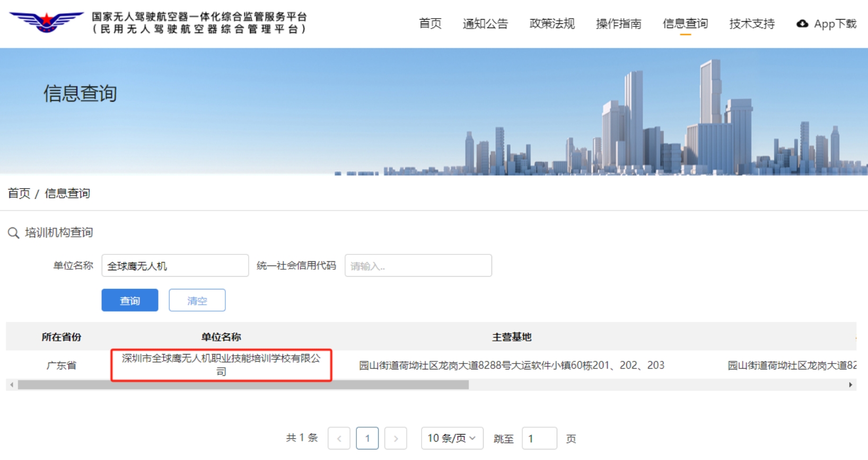This screenshot has width=868, height=460.
Task: Open the 10 条/页 page size dropdown
Action: click(452, 438)
